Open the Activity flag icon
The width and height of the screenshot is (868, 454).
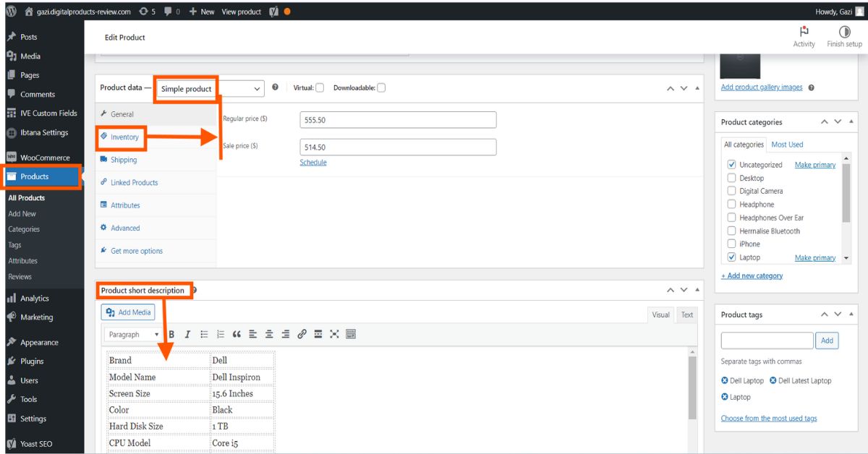tap(804, 32)
